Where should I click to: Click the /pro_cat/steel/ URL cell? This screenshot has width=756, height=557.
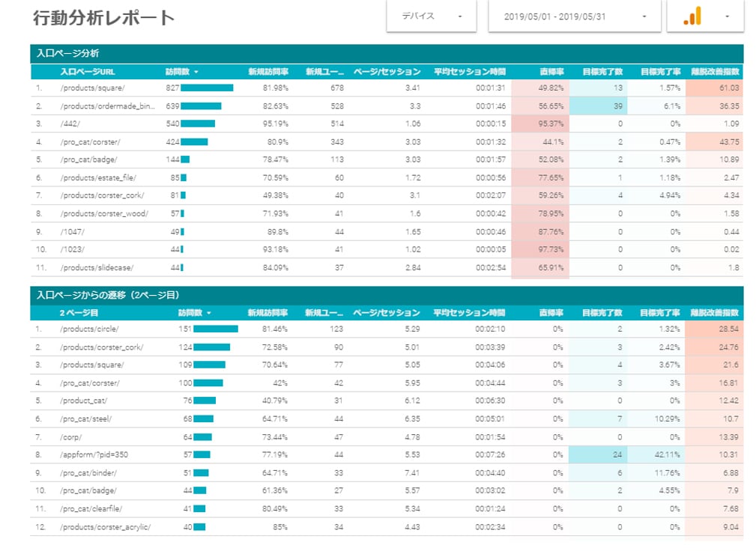click(x=86, y=418)
